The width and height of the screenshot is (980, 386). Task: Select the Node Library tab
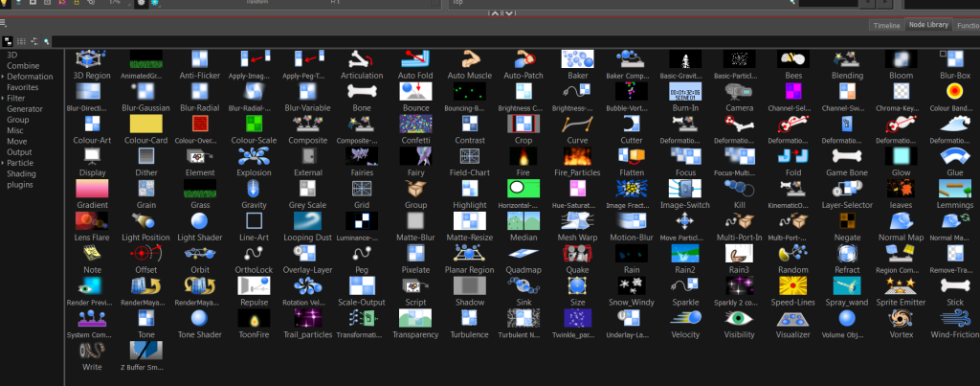pos(928,25)
